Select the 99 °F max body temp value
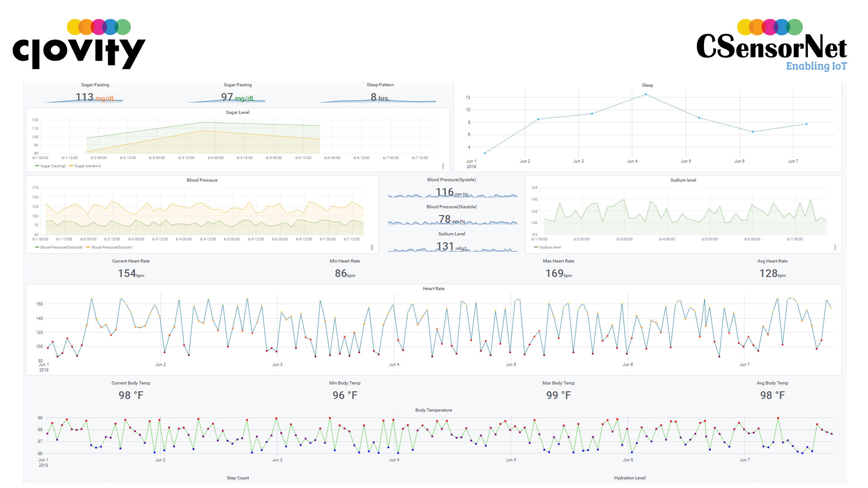The height and width of the screenshot is (488, 868). point(558,395)
